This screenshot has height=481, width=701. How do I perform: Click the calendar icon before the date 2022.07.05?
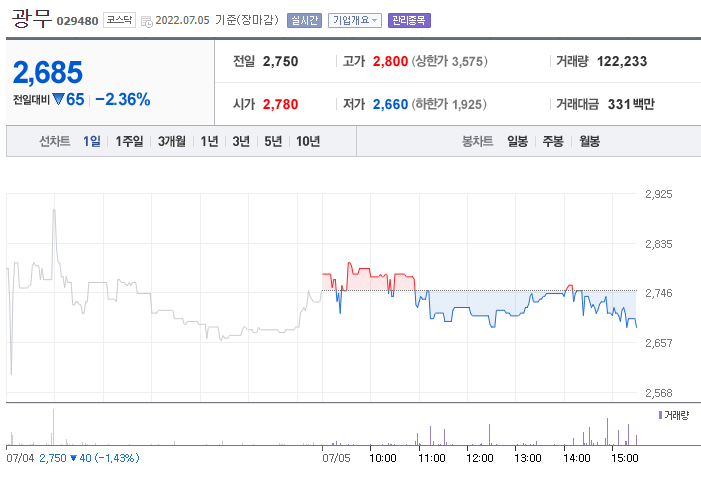pyautogui.click(x=146, y=21)
